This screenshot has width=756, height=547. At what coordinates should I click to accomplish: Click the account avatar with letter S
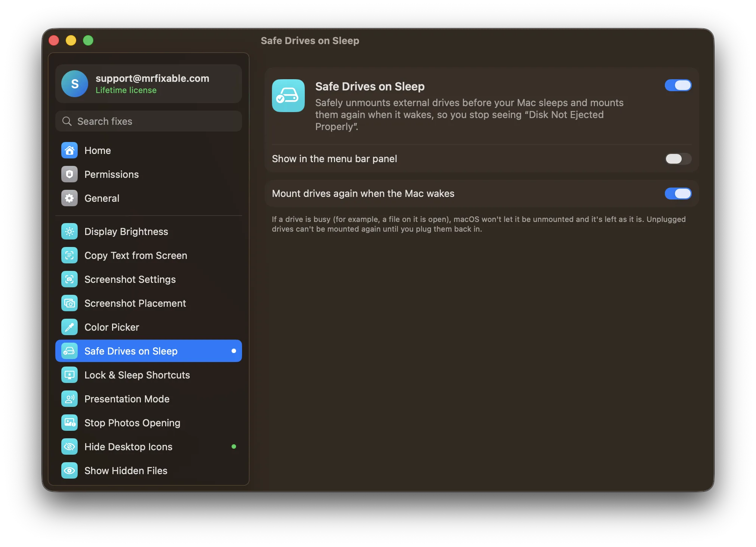tap(75, 84)
